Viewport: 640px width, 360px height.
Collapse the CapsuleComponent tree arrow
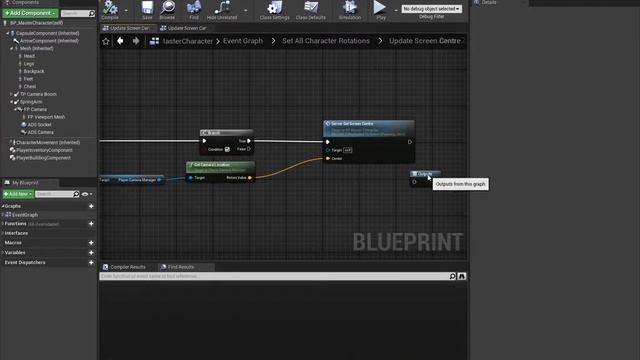pyautogui.click(x=7, y=33)
